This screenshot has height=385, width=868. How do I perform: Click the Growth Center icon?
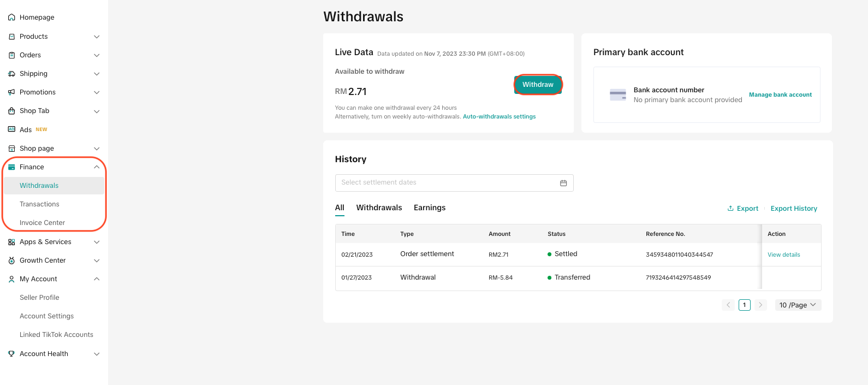coord(11,260)
